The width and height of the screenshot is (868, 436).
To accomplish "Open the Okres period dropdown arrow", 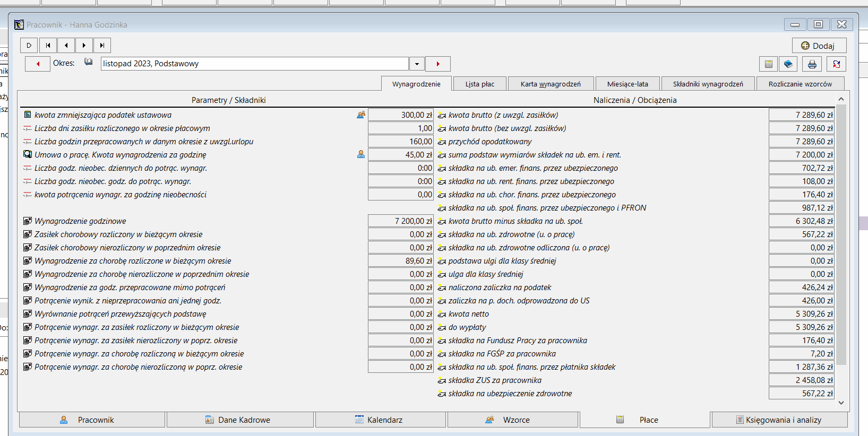I will point(417,64).
